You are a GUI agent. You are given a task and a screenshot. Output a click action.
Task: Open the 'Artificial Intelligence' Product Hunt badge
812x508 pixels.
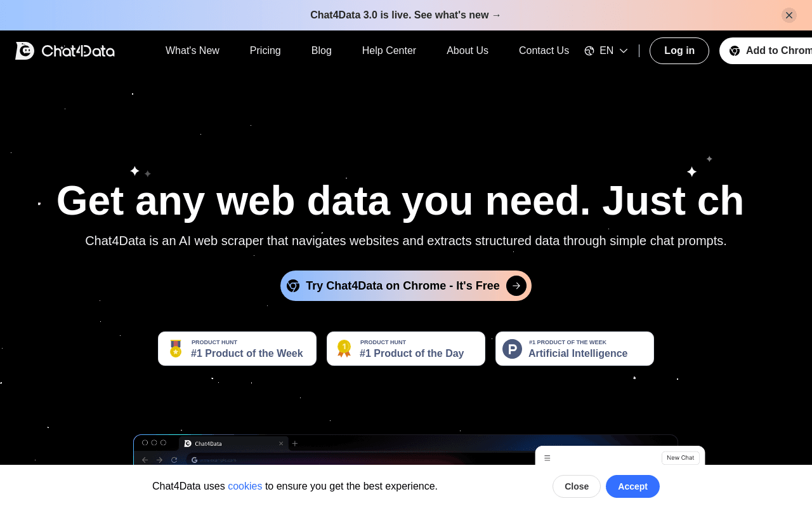tap(575, 349)
